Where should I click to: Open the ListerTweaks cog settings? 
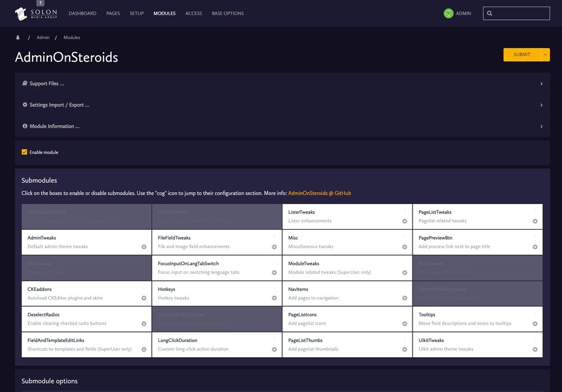[404, 221]
